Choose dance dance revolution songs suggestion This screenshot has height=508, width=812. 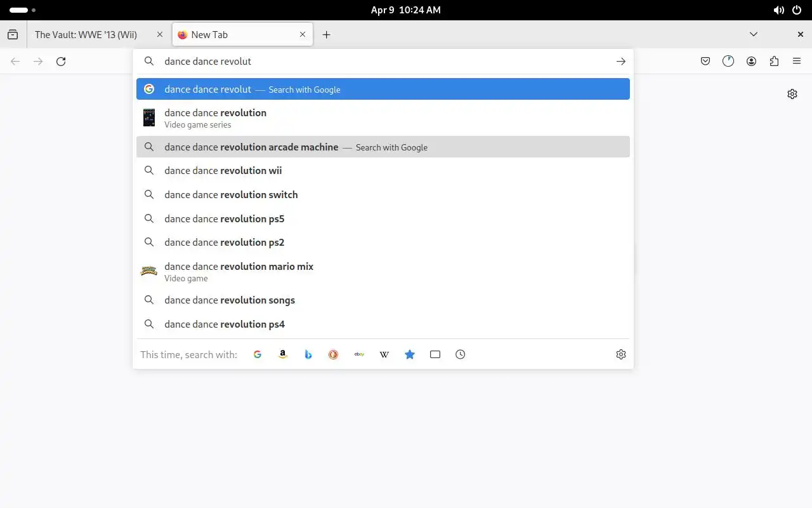(383, 300)
